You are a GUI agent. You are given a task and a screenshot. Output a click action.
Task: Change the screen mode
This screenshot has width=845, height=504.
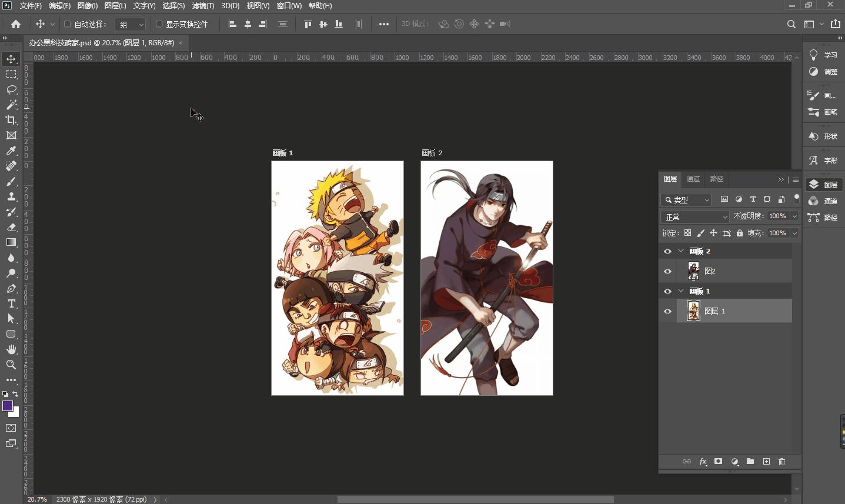tap(11, 443)
